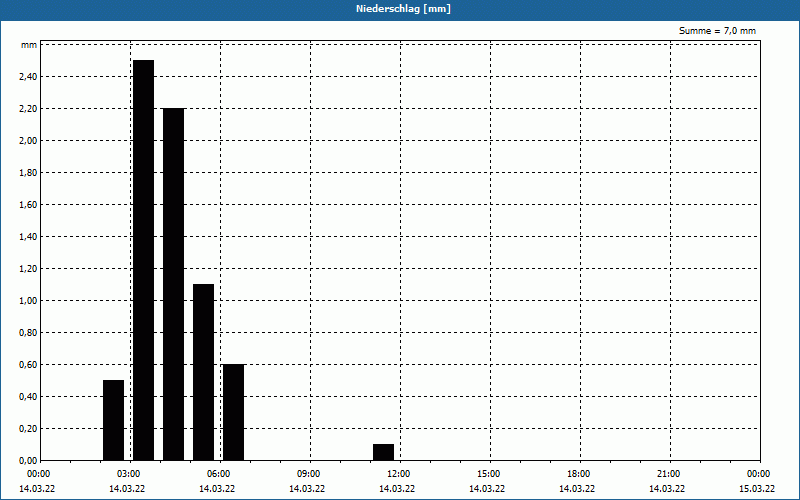800x500 pixels.
Task: Select the bar reaching 0,60 mm
Action: [234, 412]
